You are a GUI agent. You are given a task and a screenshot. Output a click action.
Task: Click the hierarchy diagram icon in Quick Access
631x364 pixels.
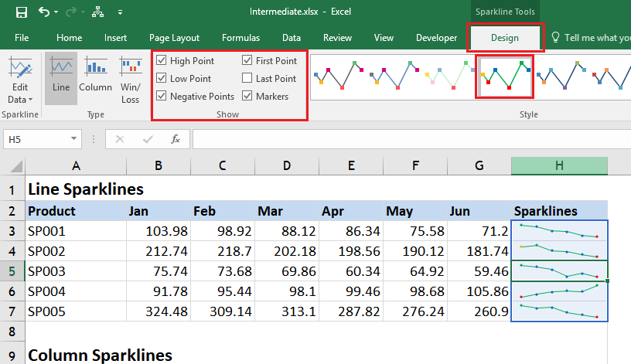(x=97, y=12)
